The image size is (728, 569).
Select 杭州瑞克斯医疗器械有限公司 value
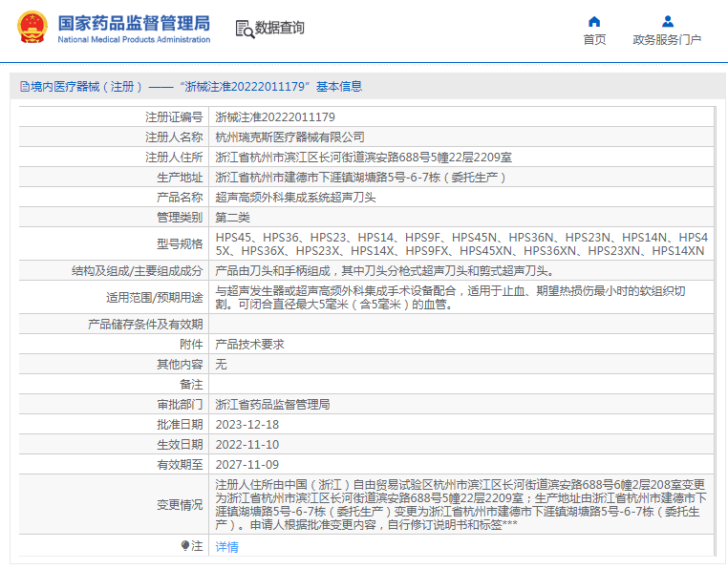[x=289, y=137]
